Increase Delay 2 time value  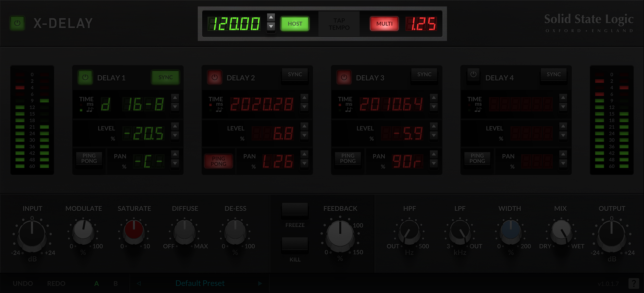(304, 98)
